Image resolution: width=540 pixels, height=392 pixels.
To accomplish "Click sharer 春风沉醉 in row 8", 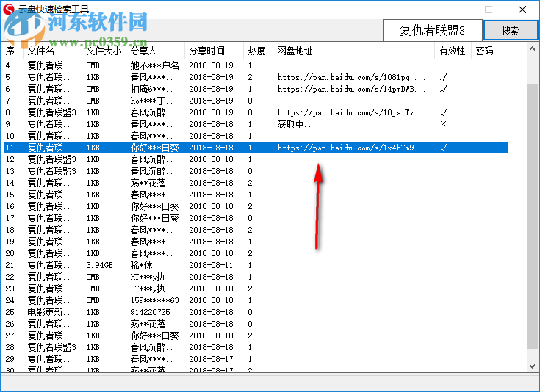I will pos(154,112).
